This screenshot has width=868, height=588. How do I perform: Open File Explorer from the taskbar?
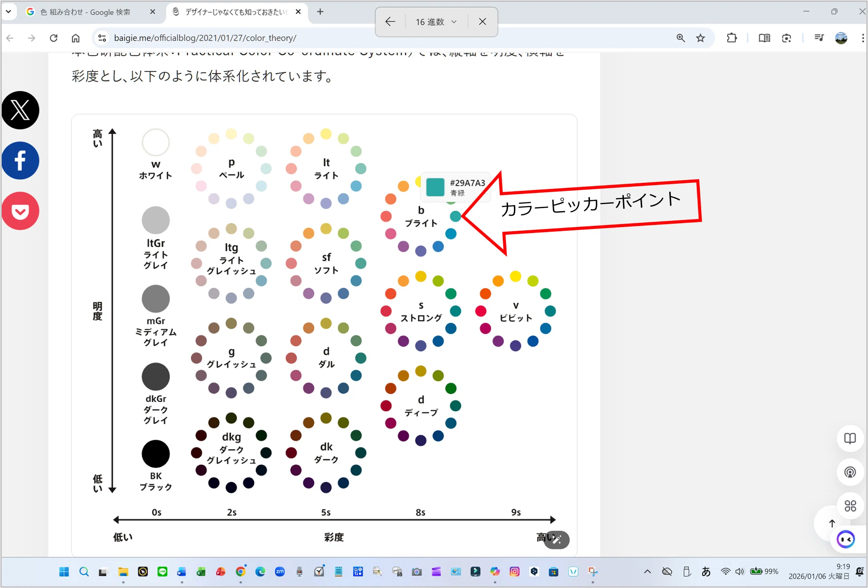pyautogui.click(x=123, y=572)
